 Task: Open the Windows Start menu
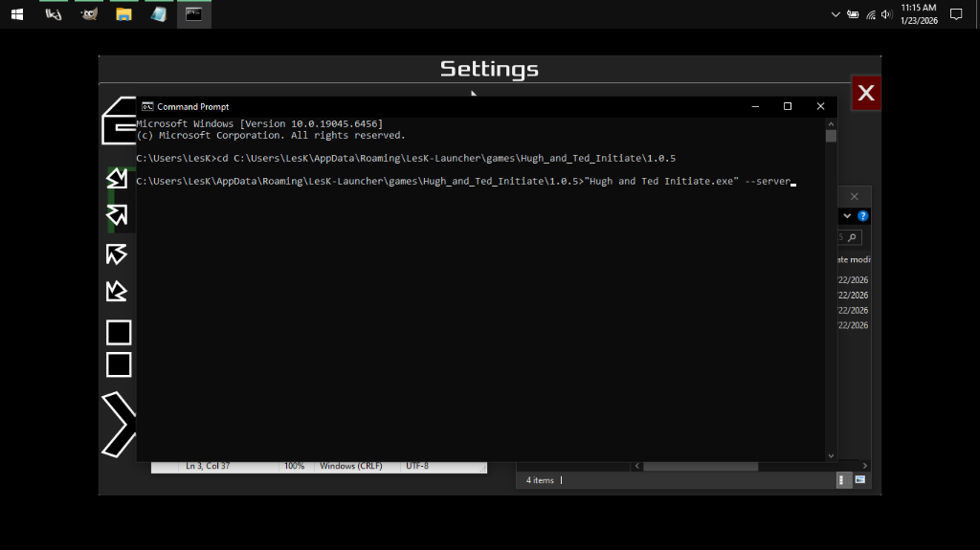16,14
